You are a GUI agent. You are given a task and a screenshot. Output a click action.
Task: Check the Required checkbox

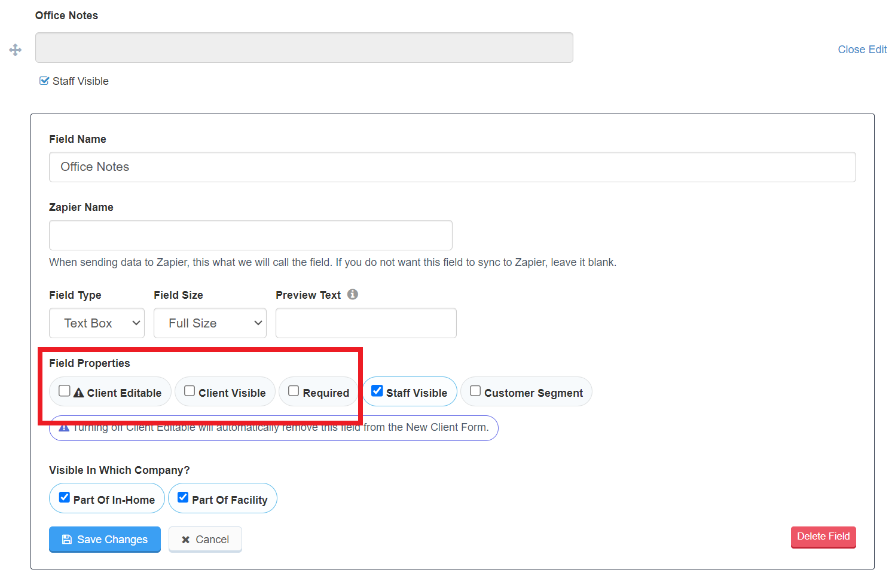294,391
